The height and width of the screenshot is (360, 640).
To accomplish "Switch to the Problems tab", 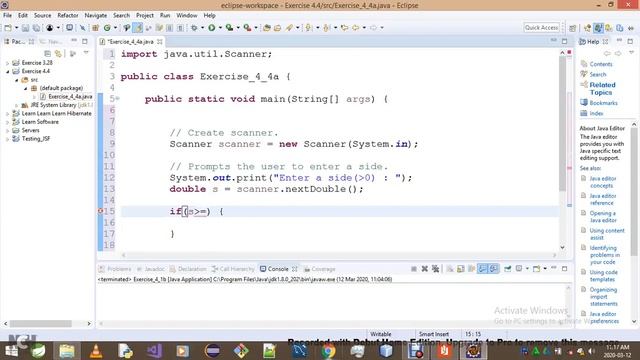I will click(x=115, y=269).
